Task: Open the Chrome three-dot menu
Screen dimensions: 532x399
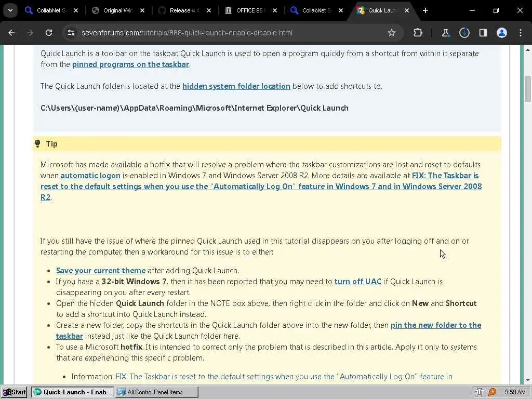Action: pos(521,33)
